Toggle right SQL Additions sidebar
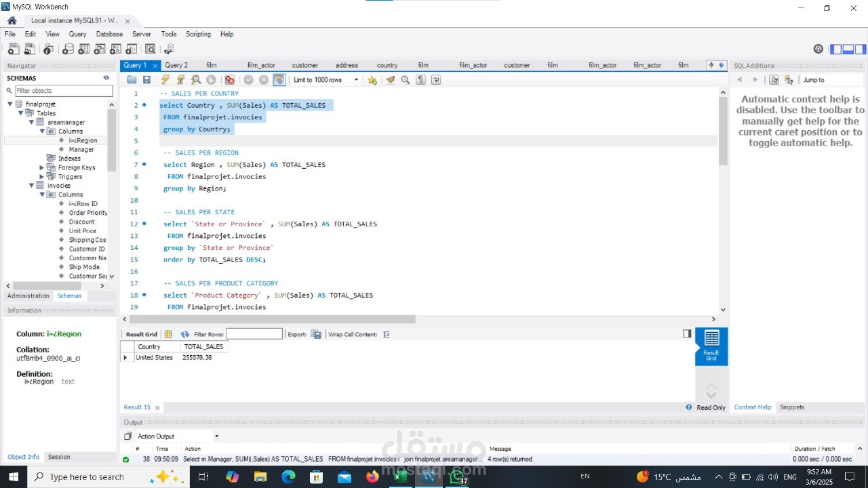 click(x=861, y=49)
